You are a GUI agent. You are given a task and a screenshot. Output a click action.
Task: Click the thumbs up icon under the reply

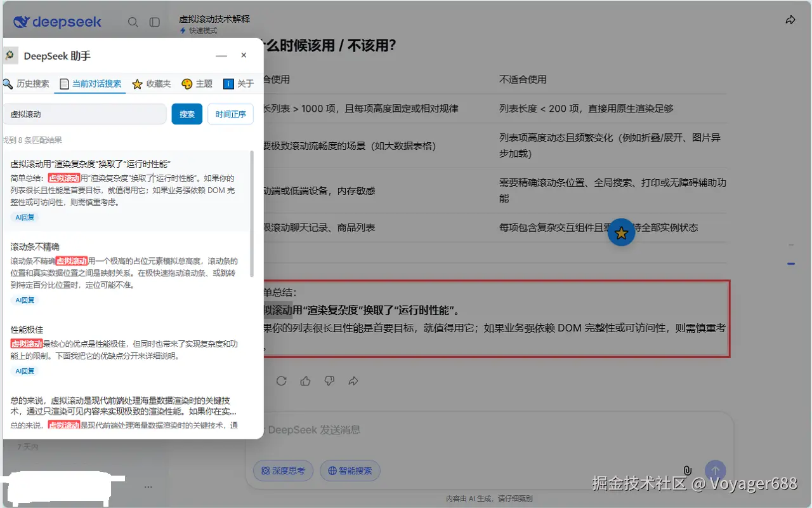(306, 381)
